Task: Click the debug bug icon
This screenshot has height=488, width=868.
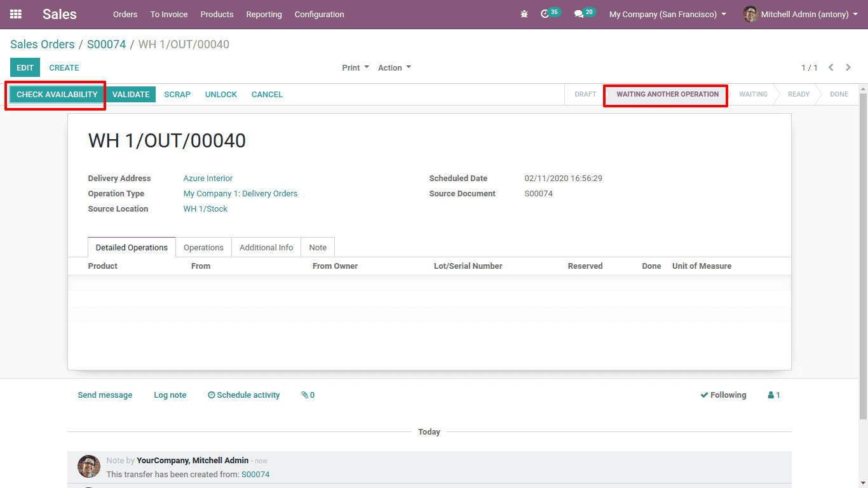Action: pyautogui.click(x=524, y=14)
